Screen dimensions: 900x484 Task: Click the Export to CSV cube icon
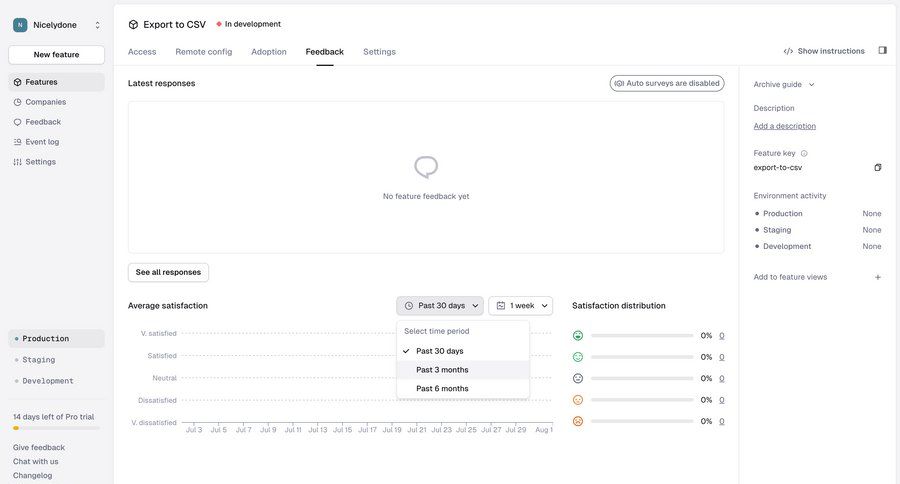(133, 25)
